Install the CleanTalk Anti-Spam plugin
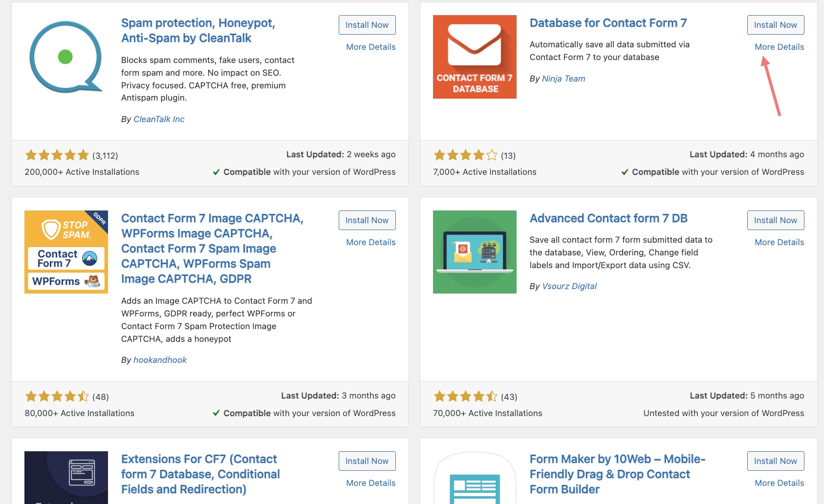Viewport: 824px width, 504px height. pos(367,25)
